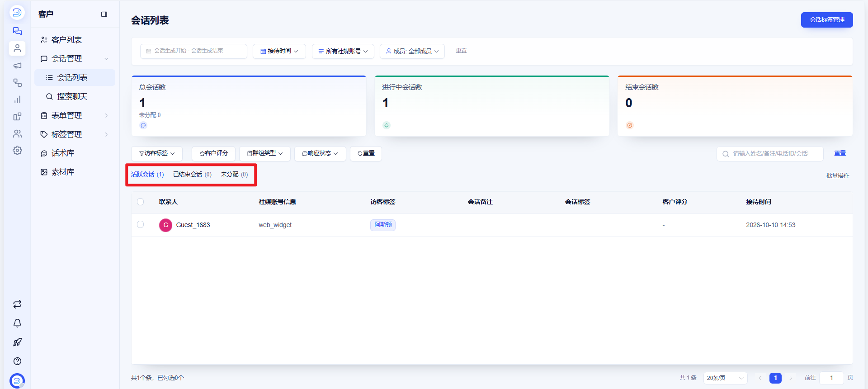Open the settings gear icon in left rail
The width and height of the screenshot is (868, 389).
(x=17, y=150)
